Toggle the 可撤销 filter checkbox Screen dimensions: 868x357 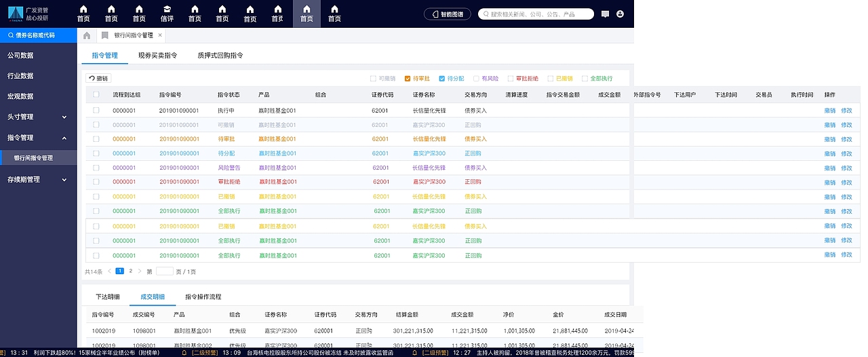[373, 79]
